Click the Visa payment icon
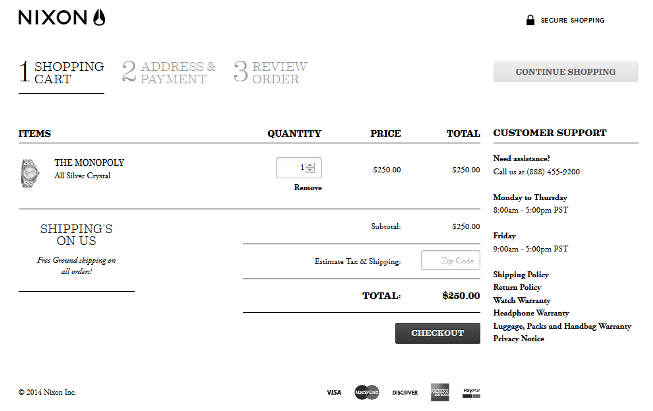This screenshot has height=411, width=653. point(334,392)
